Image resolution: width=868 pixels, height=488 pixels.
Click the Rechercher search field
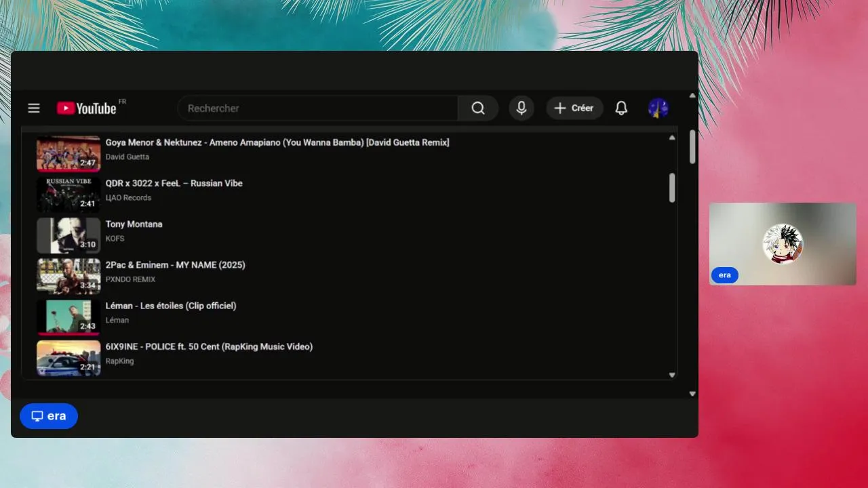pos(317,108)
